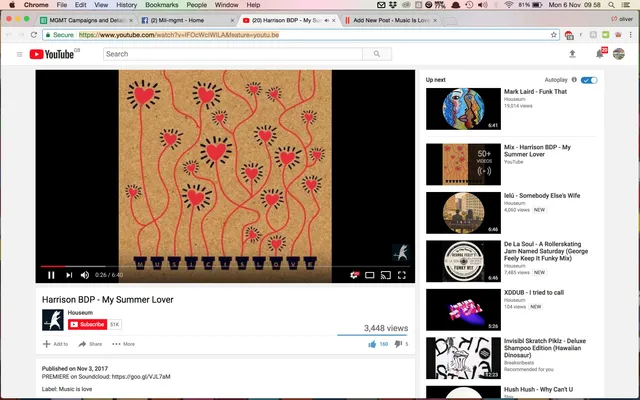Open Wi-Fi status menu
The image size is (640, 400).
point(509,5)
